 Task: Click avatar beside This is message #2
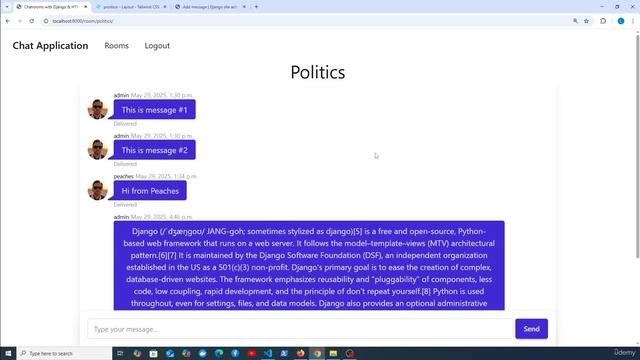point(98,149)
